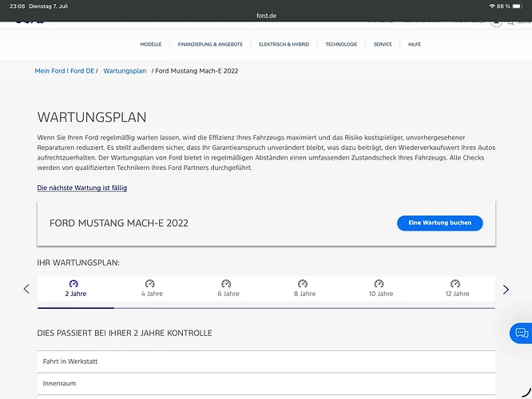Click the 'IHR WARTUNGSPLAN:' label
The width and height of the screenshot is (532, 399).
tap(78, 263)
